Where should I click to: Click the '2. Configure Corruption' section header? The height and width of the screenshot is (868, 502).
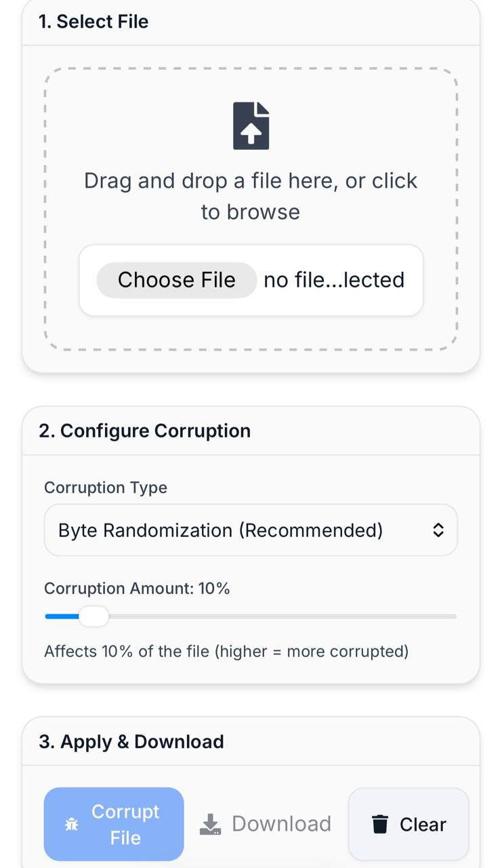tap(144, 431)
